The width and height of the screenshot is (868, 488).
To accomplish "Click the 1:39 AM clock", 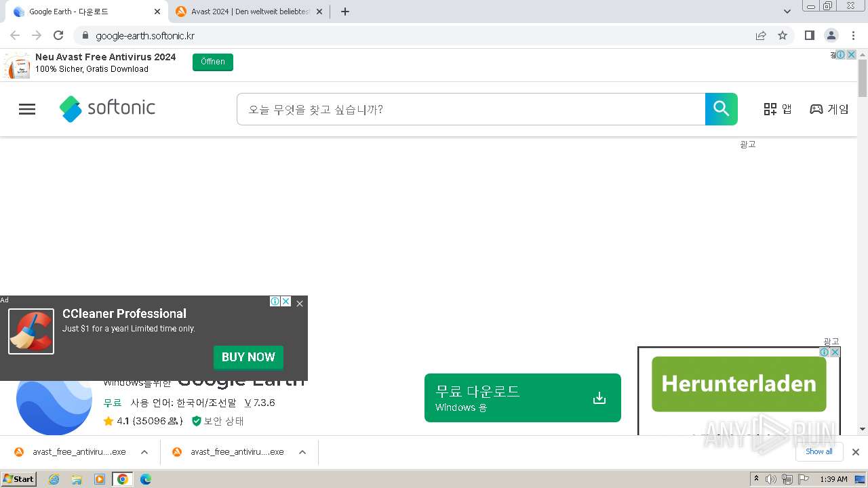I will 833,479.
